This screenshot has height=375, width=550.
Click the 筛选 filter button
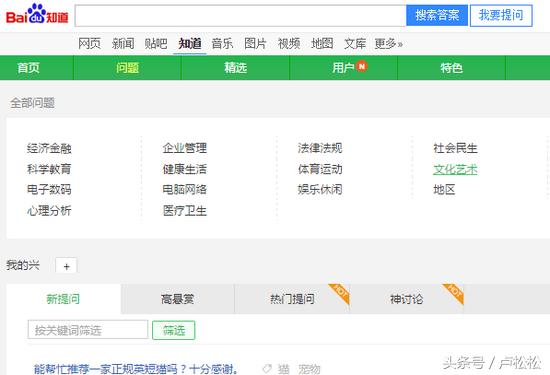pyautogui.click(x=174, y=330)
